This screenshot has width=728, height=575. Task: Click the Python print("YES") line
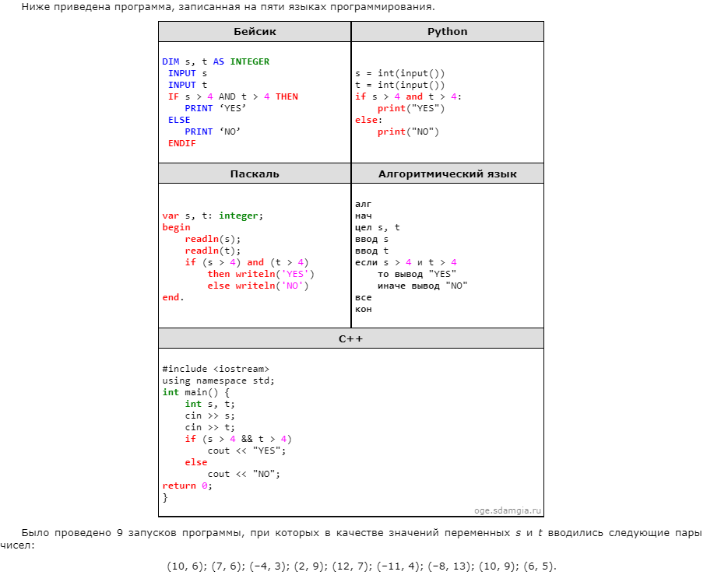[x=411, y=108]
